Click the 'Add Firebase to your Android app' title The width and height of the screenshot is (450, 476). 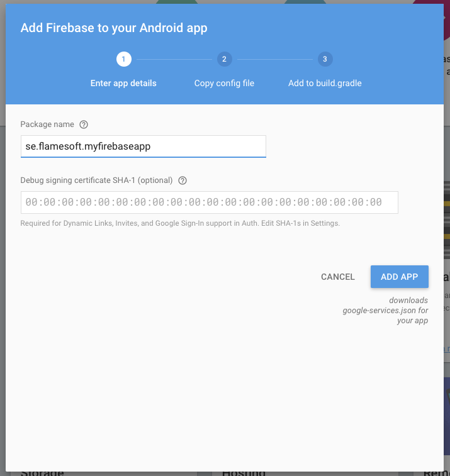click(x=114, y=28)
